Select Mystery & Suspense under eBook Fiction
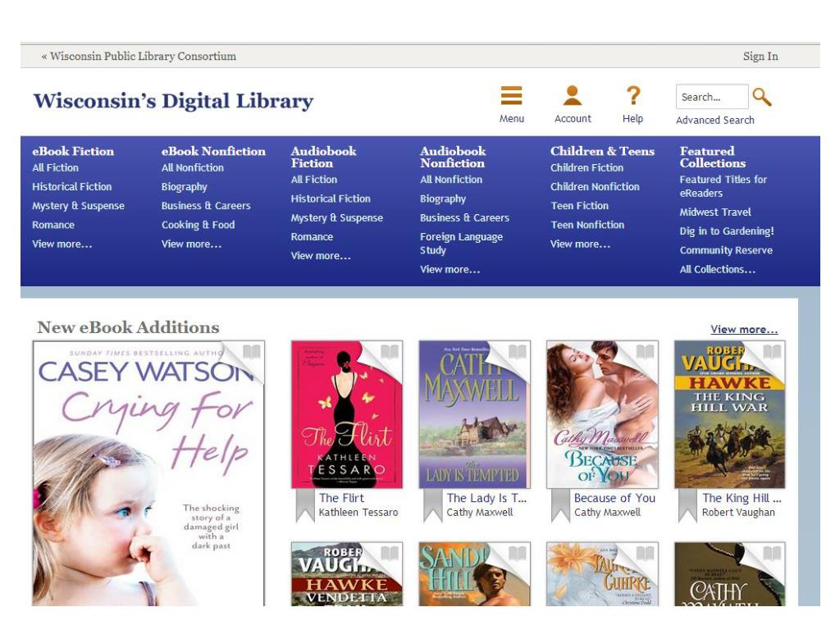Viewport: 840px width, 630px height. tap(78, 206)
